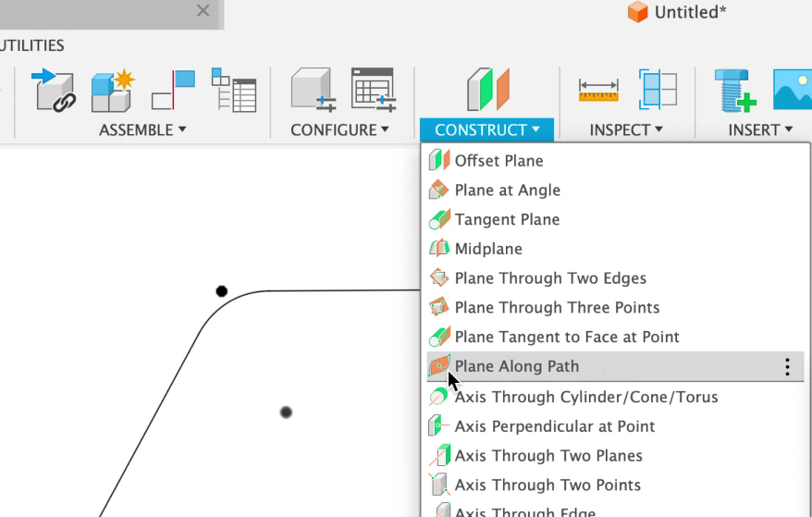Open the configuration table icon
Viewport: 812px width, 517px height.
[x=373, y=91]
